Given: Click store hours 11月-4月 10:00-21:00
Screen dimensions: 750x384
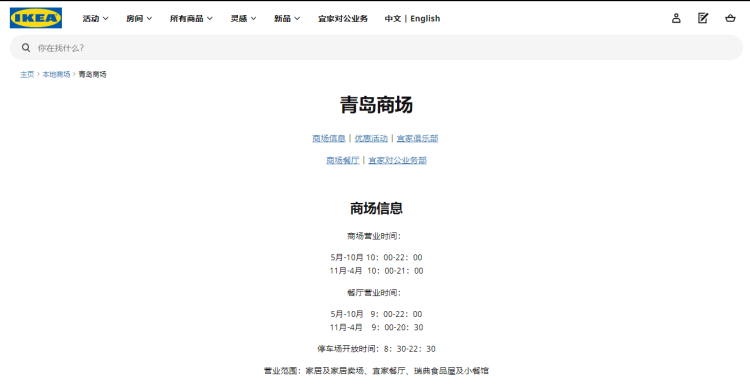Looking at the screenshot, I should pos(376,271).
